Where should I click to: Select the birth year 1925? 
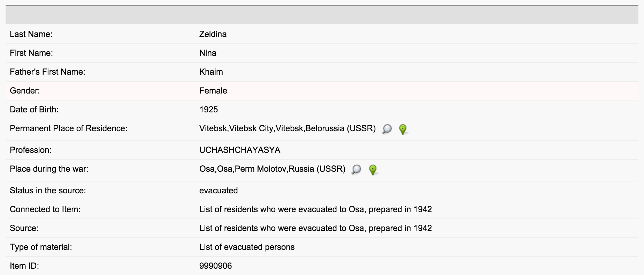208,110
